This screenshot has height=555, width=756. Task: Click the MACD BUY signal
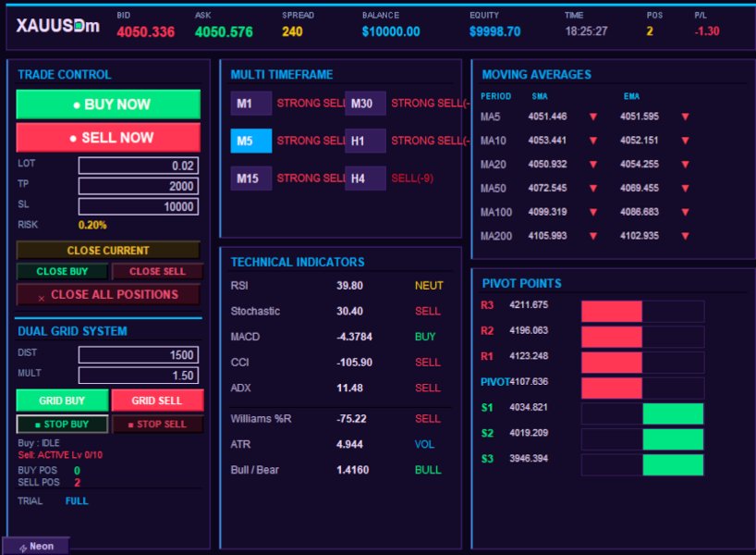tap(425, 337)
